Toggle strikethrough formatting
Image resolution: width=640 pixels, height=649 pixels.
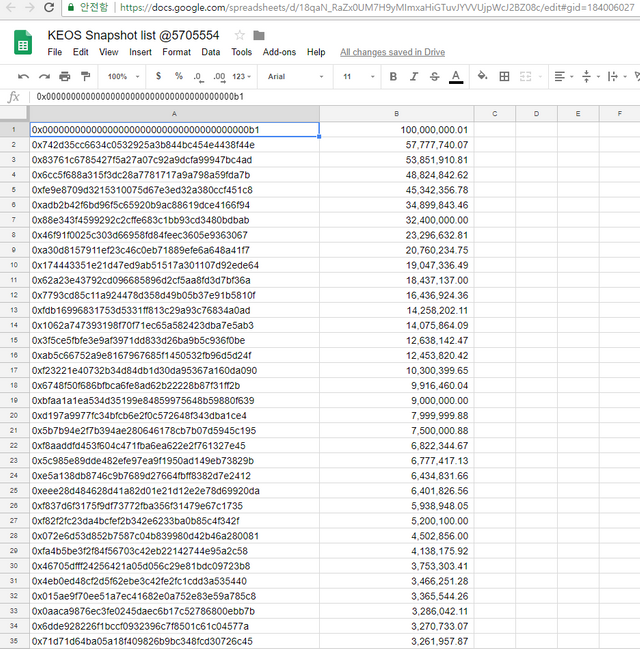coord(434,77)
